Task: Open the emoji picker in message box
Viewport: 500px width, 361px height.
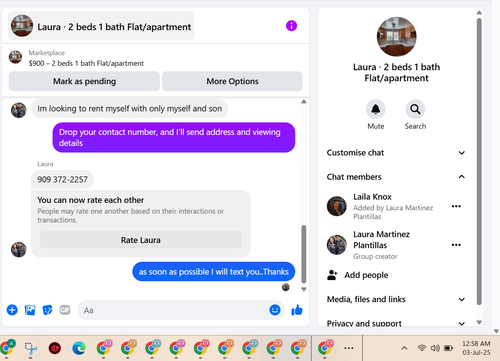Action: click(x=275, y=310)
